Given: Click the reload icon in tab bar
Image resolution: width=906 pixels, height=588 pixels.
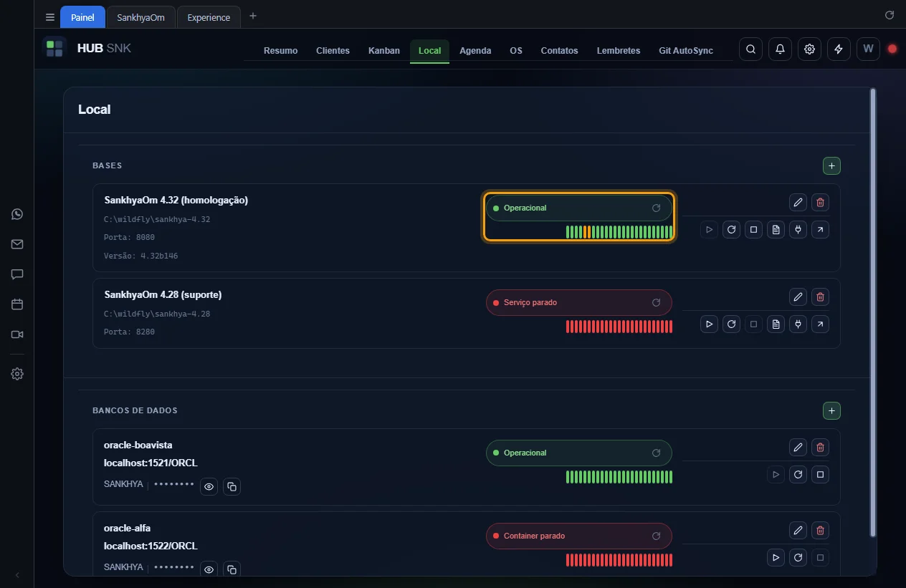Looking at the screenshot, I should coord(890,15).
